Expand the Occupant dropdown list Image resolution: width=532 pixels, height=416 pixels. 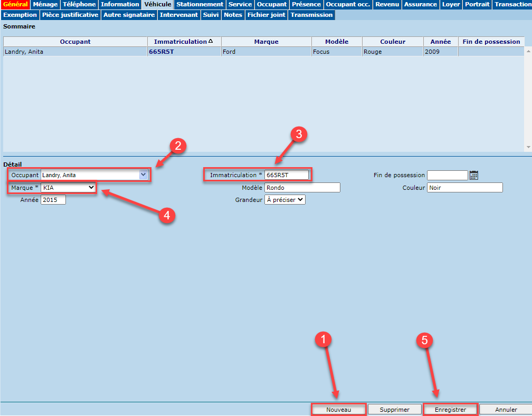click(x=143, y=175)
